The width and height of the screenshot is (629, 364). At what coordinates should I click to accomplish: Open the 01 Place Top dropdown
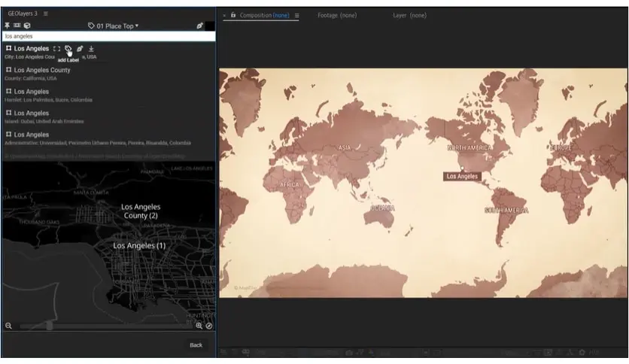point(114,26)
